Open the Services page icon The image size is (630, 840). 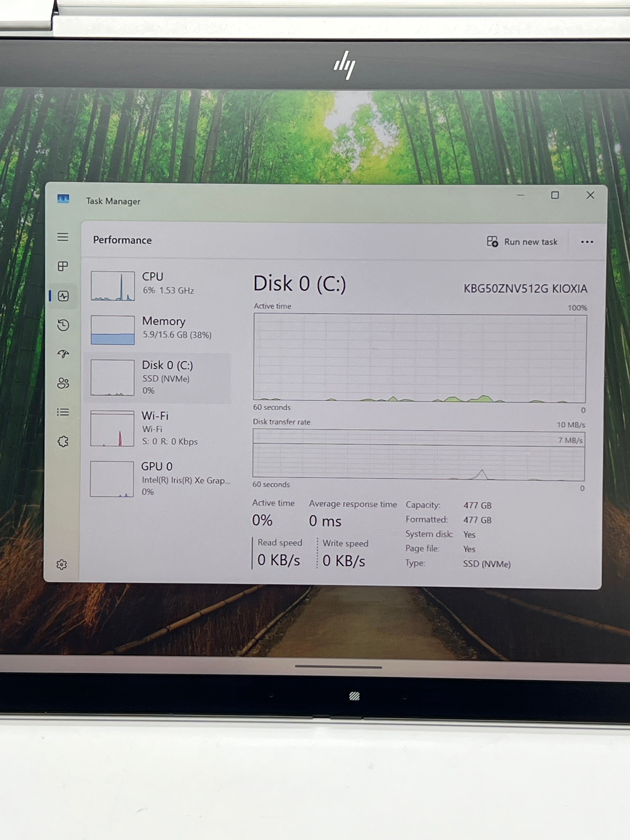pos(63,441)
